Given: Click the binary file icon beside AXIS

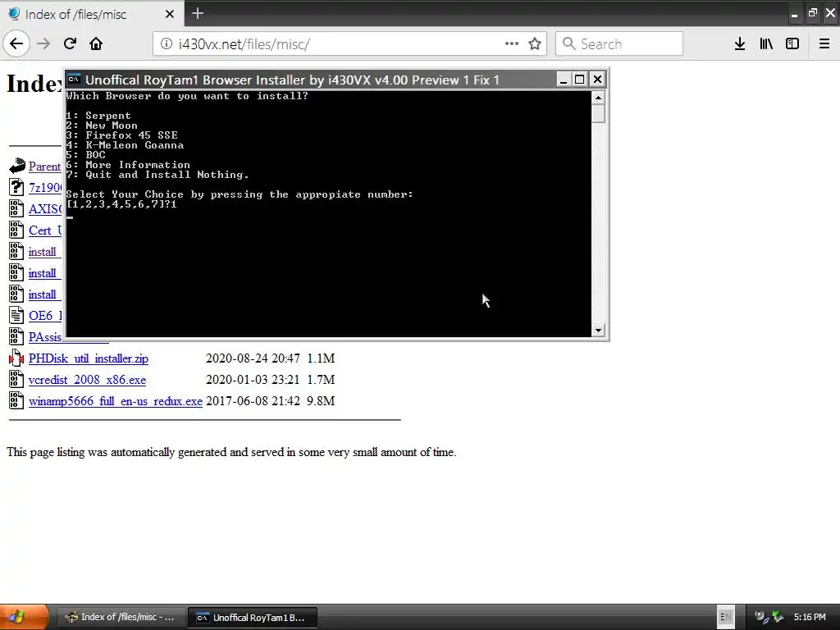Looking at the screenshot, I should [x=16, y=208].
